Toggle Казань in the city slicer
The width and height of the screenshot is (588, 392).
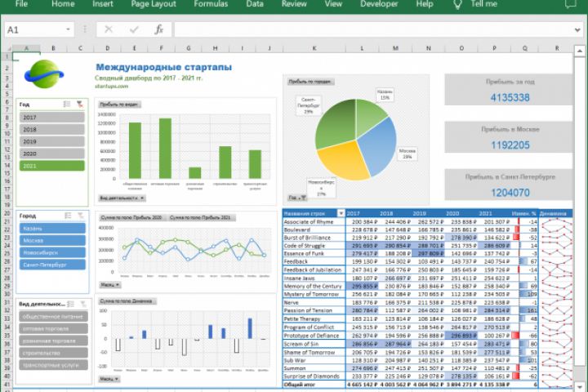pyautogui.click(x=52, y=228)
